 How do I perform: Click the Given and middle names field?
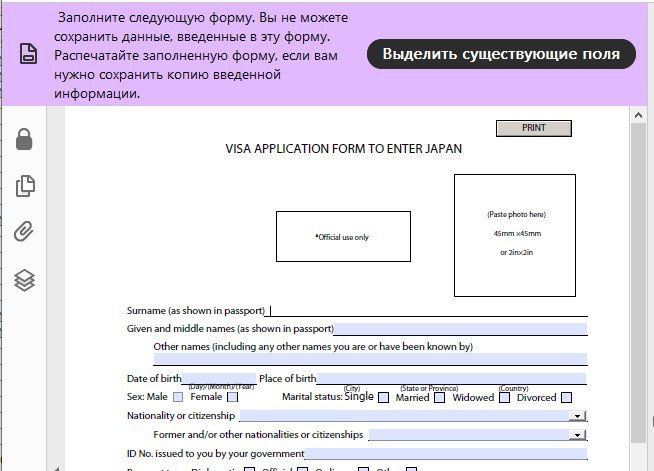tap(460, 329)
